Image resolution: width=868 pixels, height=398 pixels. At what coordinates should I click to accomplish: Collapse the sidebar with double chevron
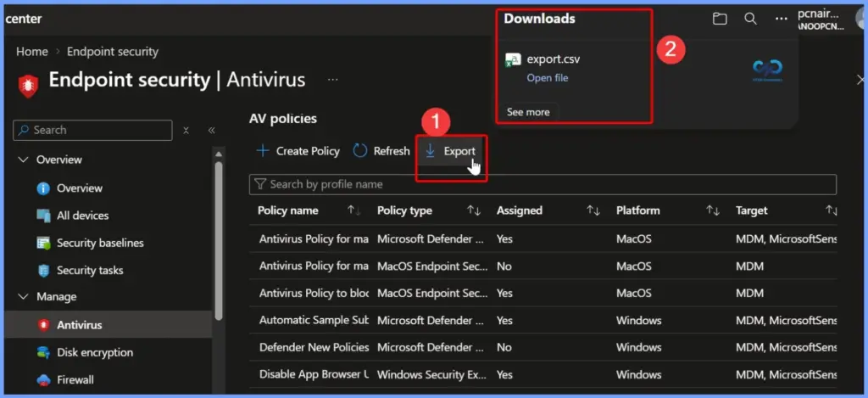(x=211, y=131)
